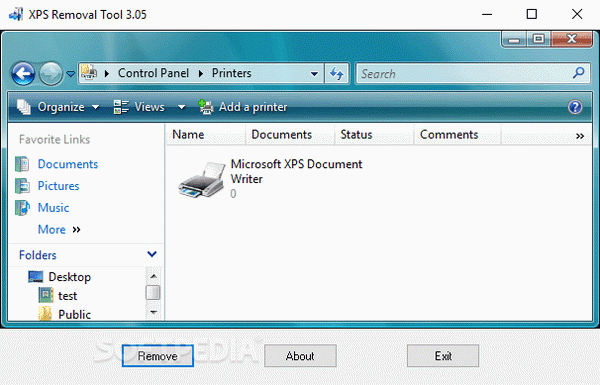Click the Organize pages icon
Screen dimensions: 600x385
point(24,107)
